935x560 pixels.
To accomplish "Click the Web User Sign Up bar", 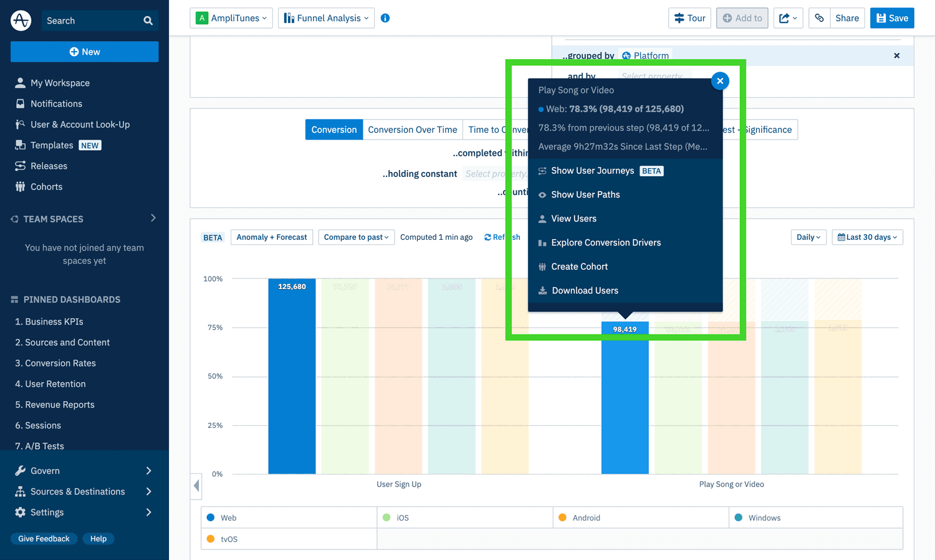I will tap(292, 380).
